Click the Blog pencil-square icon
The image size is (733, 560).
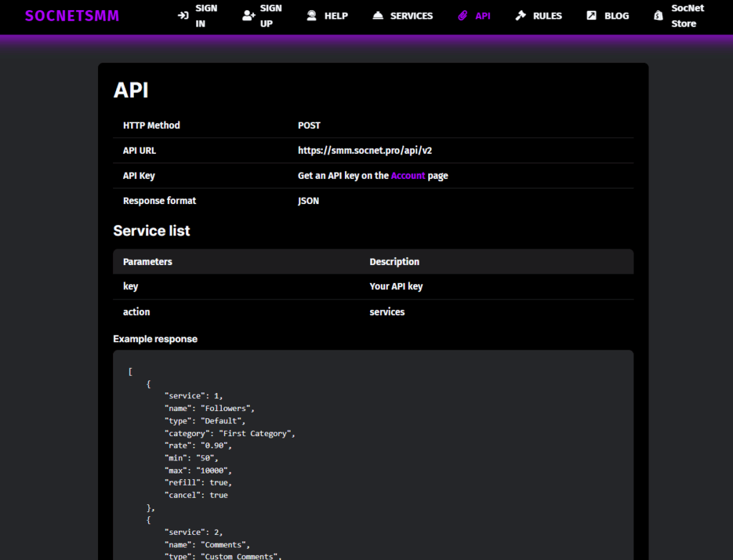click(591, 16)
